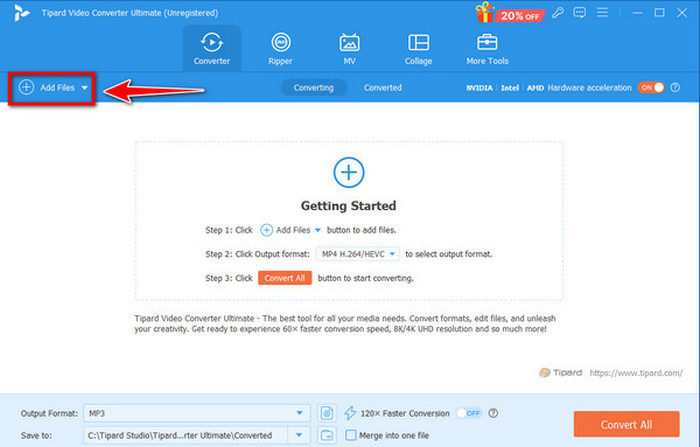Maximize the Tipard window
This screenshot has width=700, height=447.
point(659,13)
